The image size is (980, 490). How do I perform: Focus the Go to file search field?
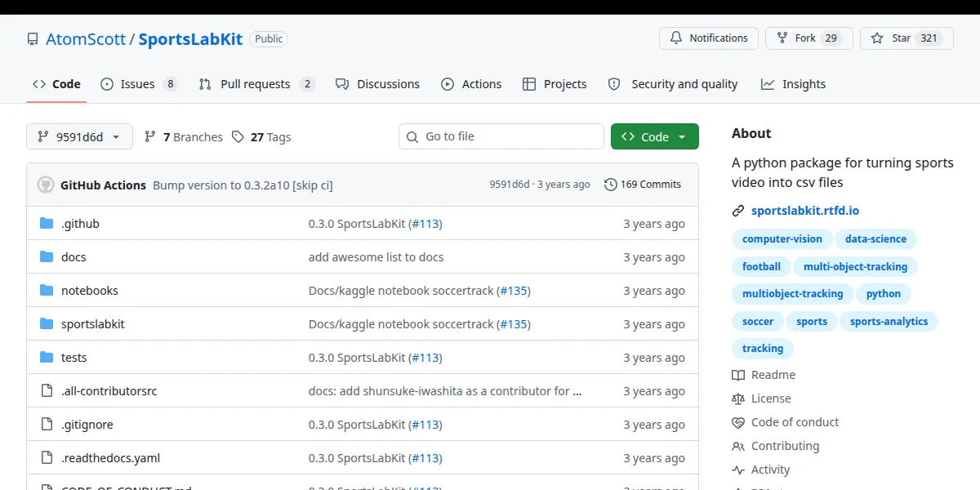point(501,136)
